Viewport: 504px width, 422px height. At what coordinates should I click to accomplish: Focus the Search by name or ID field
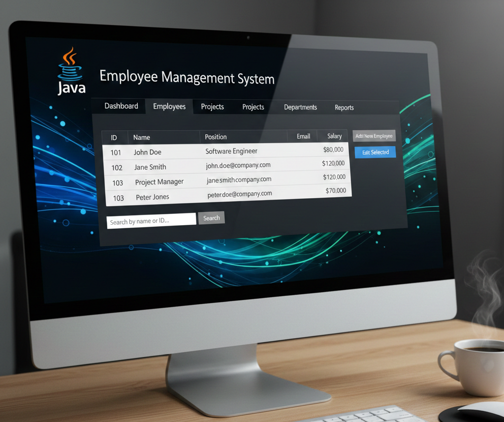pyautogui.click(x=151, y=221)
